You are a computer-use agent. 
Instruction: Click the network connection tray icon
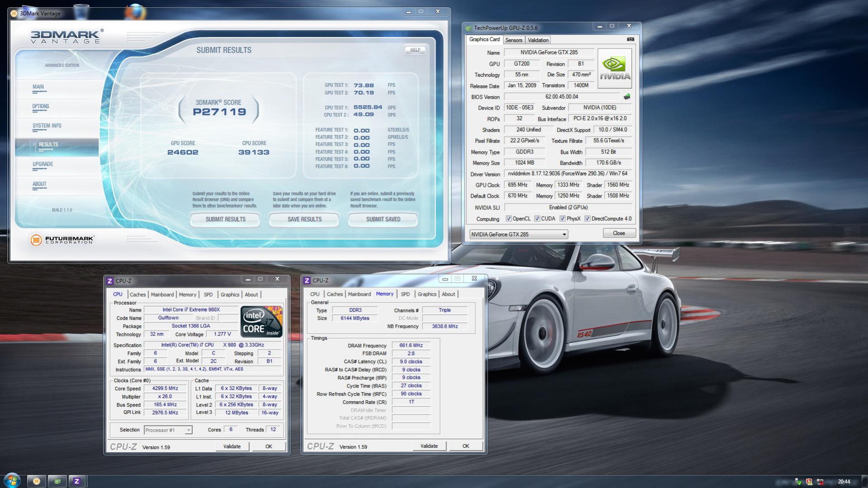(820, 482)
